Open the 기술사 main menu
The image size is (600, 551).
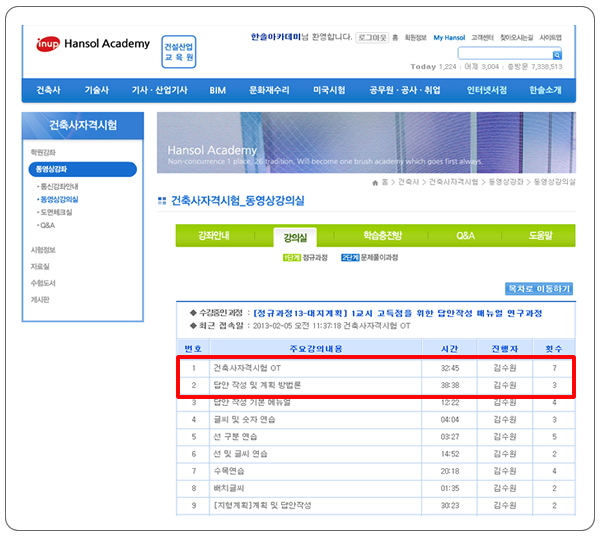pos(97,90)
